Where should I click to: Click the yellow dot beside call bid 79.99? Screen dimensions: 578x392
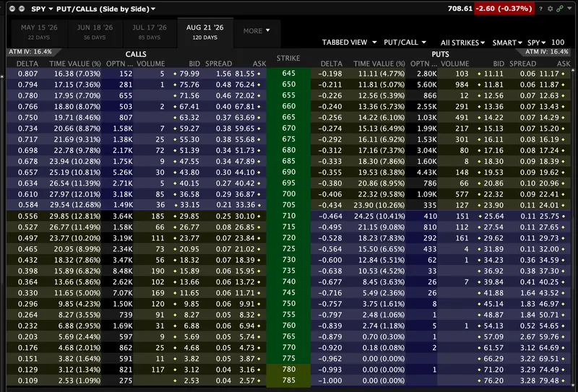click(175, 74)
